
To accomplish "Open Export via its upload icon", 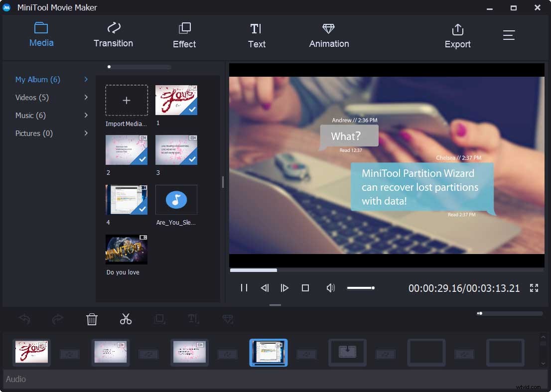I will 457,30.
